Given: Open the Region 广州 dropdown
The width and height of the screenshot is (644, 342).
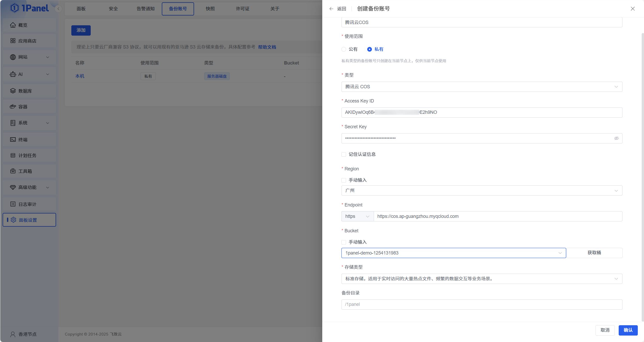Looking at the screenshot, I should tap(482, 190).
